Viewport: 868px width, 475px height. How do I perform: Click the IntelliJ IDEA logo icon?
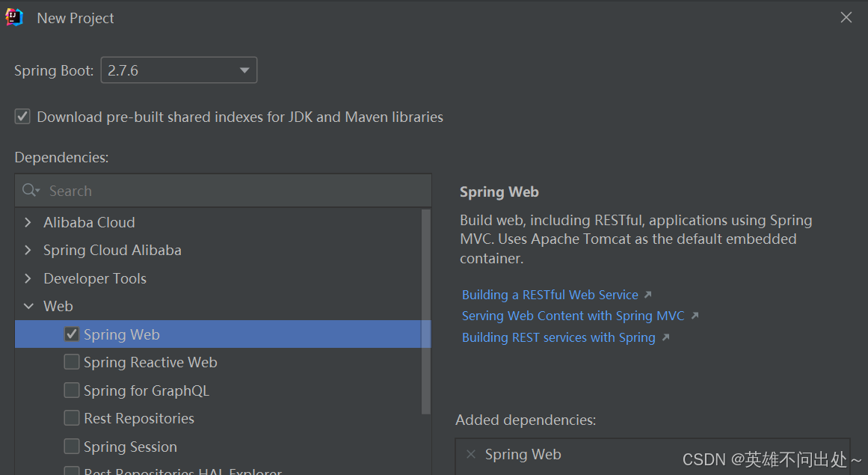(14, 17)
